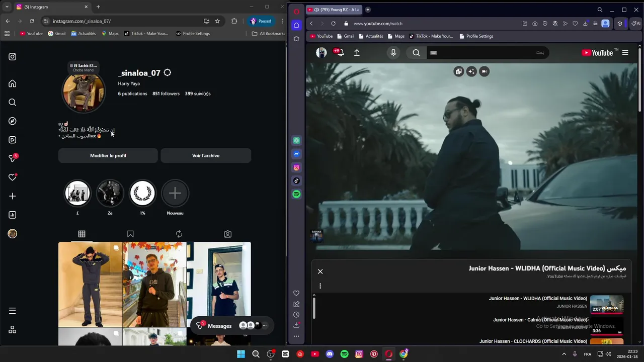
Task: Bookmark the Instagram page with star icon
Action: point(217,21)
